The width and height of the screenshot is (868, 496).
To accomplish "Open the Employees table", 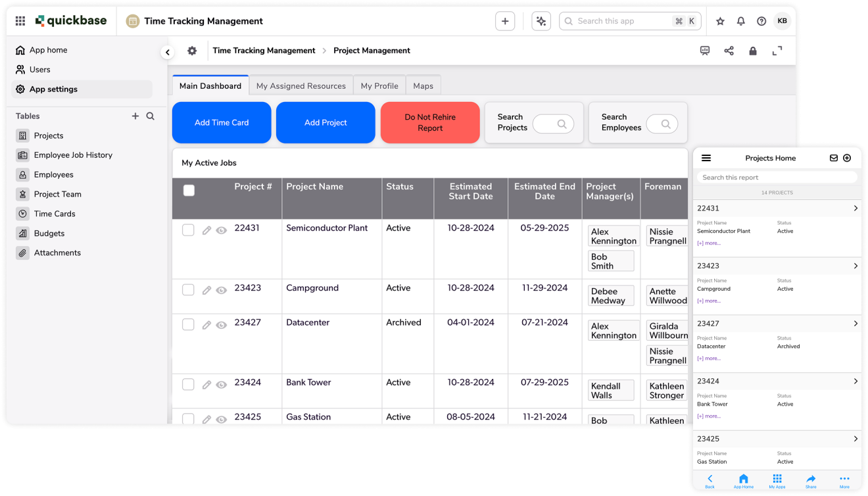I will coord(54,174).
